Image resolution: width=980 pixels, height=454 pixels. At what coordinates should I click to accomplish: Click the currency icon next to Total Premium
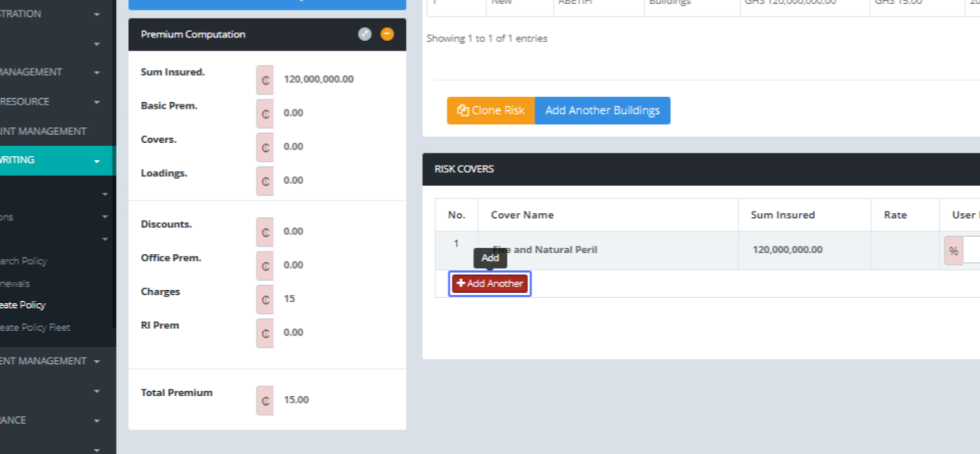pyautogui.click(x=265, y=400)
